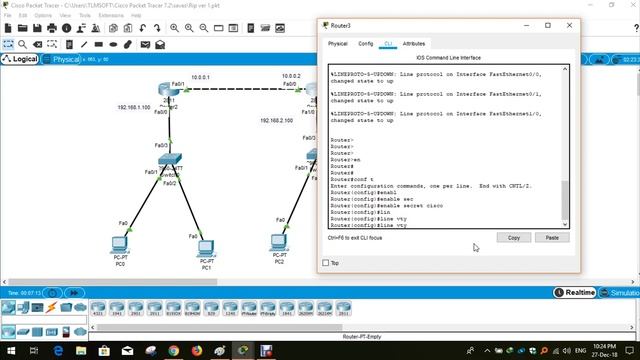Pick the 2911 router model
Image resolution: width=640 pixels, height=360 pixels.
pos(155,309)
